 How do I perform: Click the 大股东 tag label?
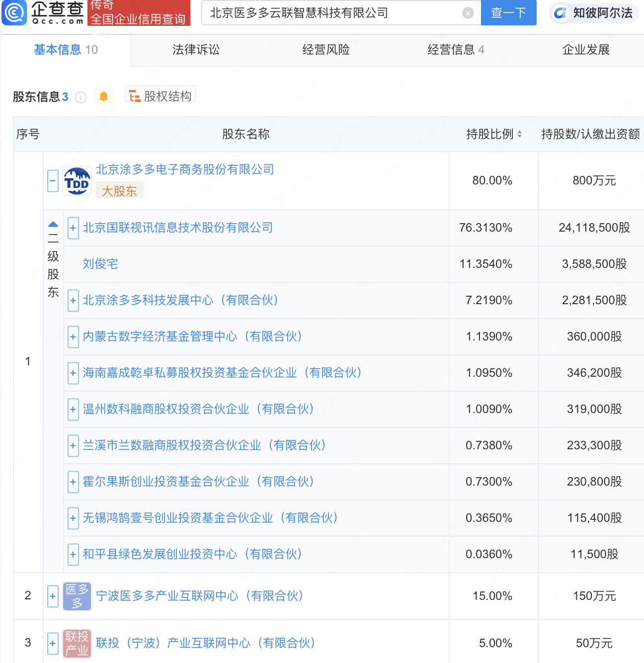[x=119, y=191]
